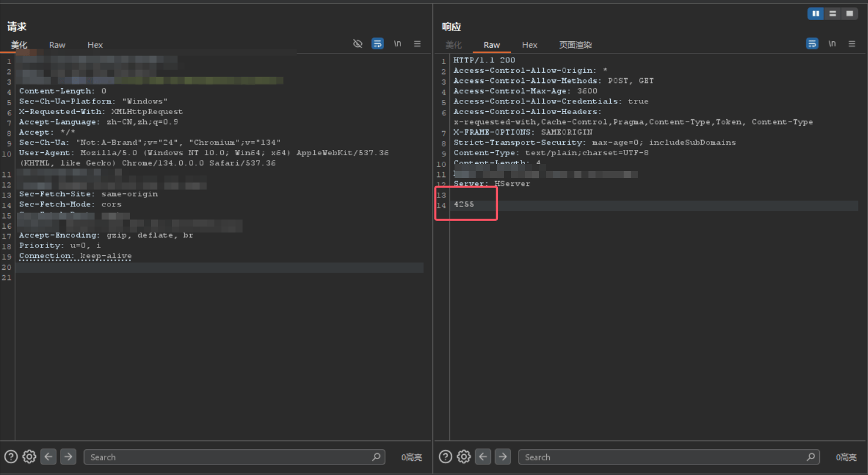This screenshot has height=475, width=868.
Task: Click the 'Sec-Ch-Ua: "Not:A-Brand"' line
Action: [x=150, y=142]
